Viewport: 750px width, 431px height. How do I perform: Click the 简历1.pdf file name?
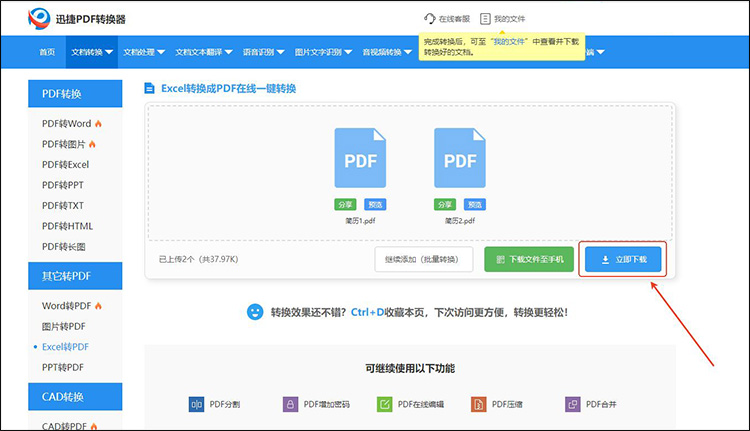pyautogui.click(x=360, y=221)
